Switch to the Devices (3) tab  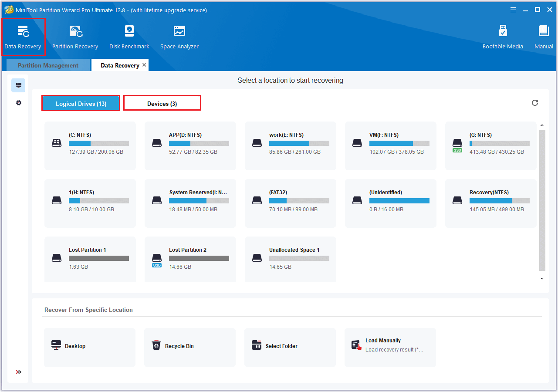162,104
